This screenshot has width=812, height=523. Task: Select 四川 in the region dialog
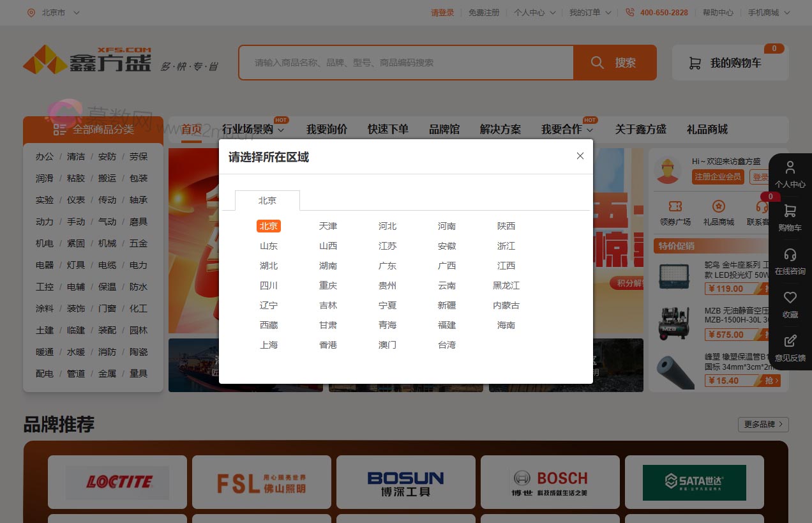coord(268,285)
